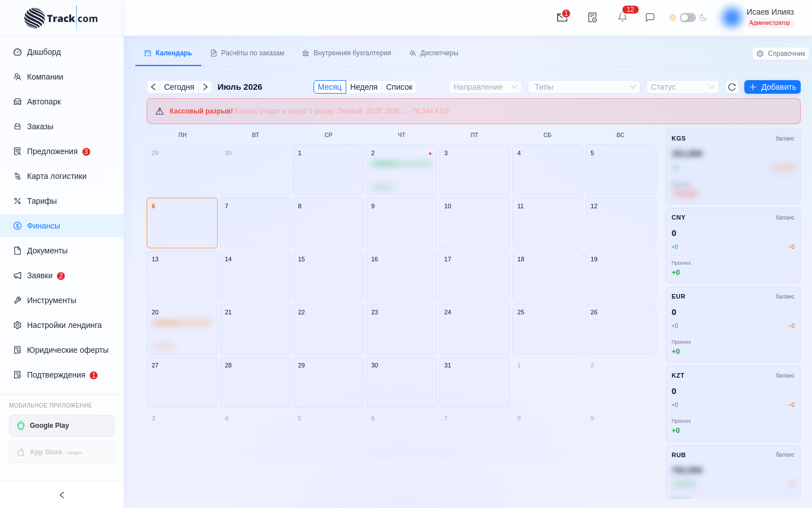Go to next month arrow
This screenshot has height=508, width=812.
pyautogui.click(x=205, y=87)
